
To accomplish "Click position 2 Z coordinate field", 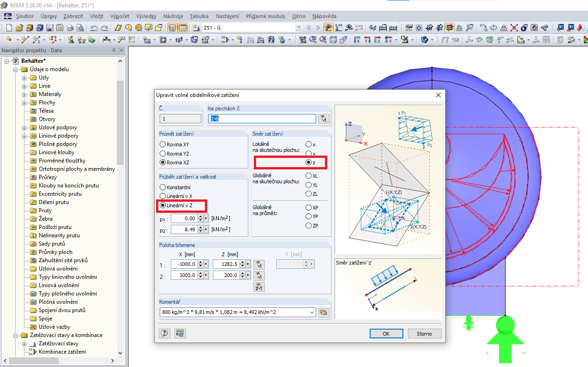I will tap(226, 275).
